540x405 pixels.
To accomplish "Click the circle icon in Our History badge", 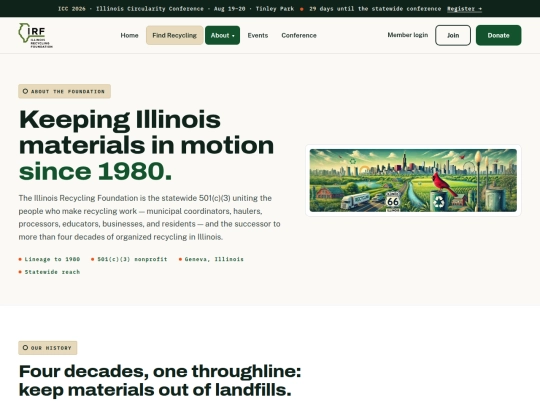I will pos(25,347).
